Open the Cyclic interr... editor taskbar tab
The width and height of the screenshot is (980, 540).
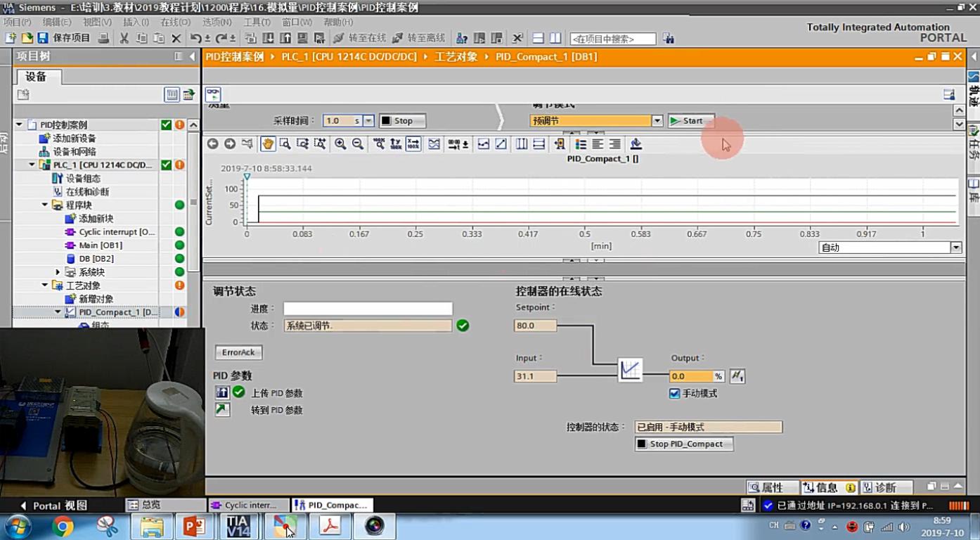pyautogui.click(x=249, y=505)
